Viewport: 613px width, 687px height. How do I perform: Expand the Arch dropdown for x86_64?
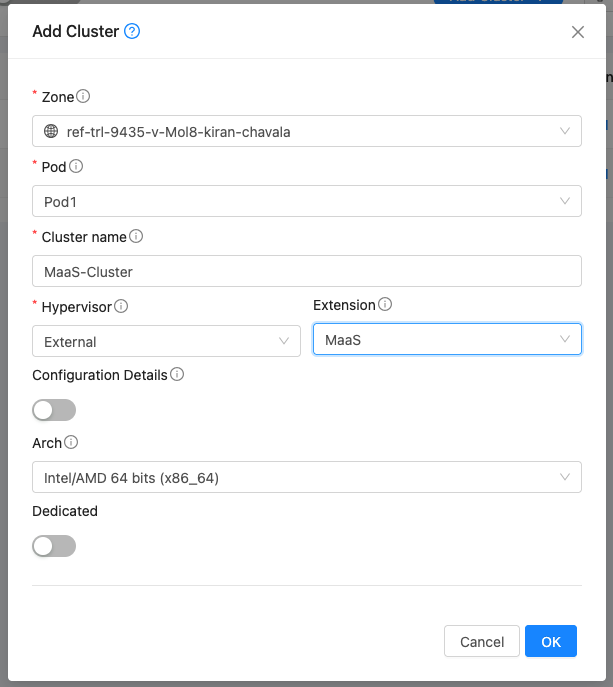pyautogui.click(x=306, y=478)
